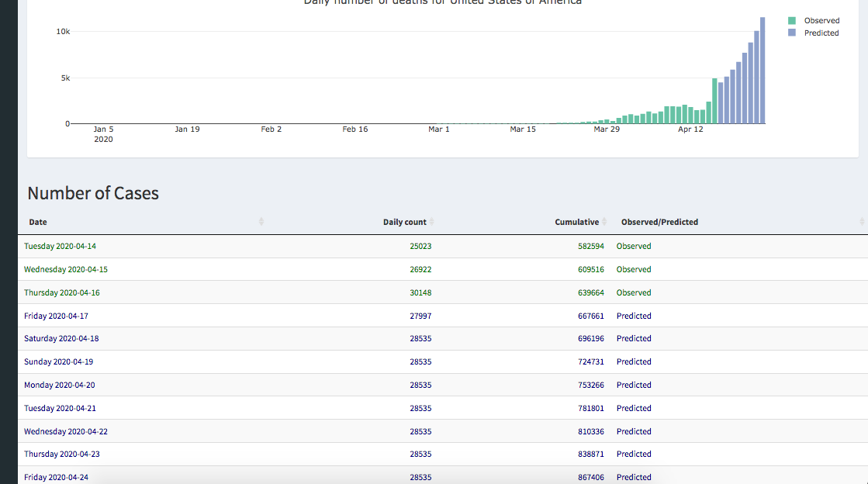
Task: Select the Thursday 2020-04-16 date cell
Action: (x=61, y=292)
